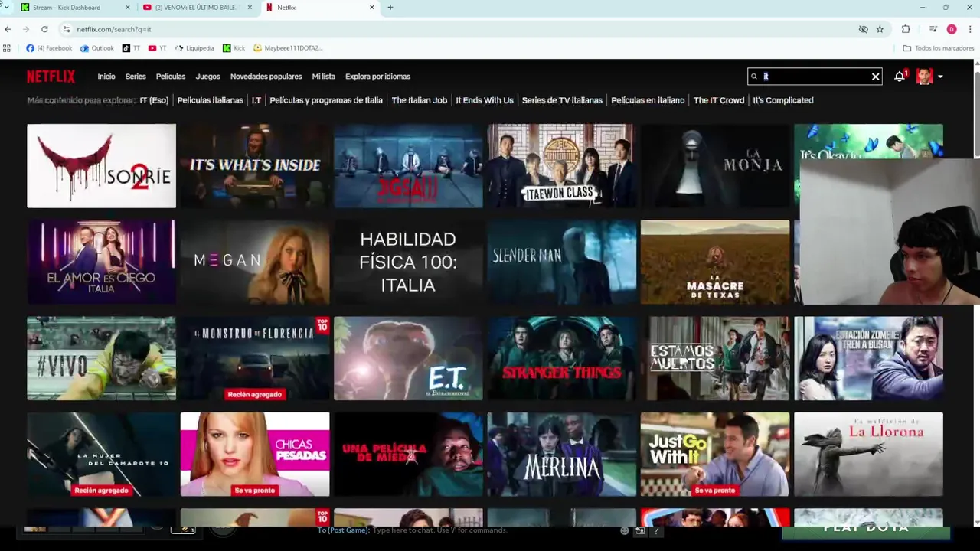Go to Inicio in Netflix navigation
This screenshot has width=980, height=551.
[106, 77]
